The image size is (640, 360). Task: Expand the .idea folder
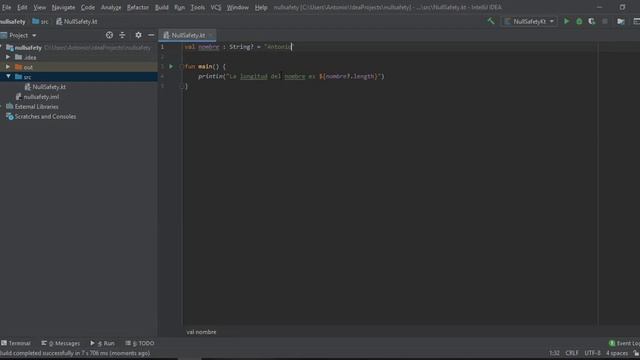[x=8, y=57]
